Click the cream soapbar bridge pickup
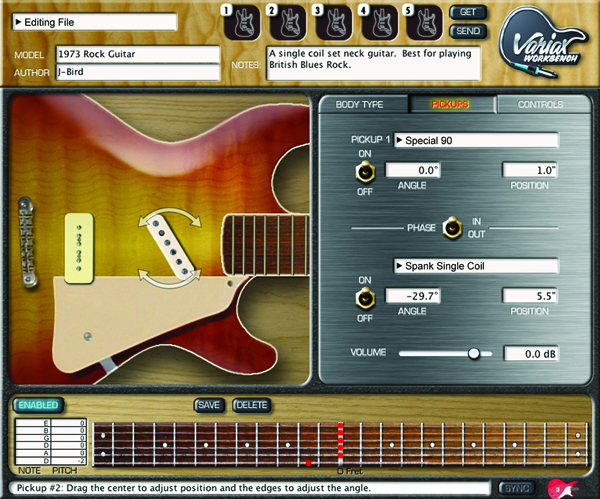Screen dimensions: 600x499 (x=79, y=248)
